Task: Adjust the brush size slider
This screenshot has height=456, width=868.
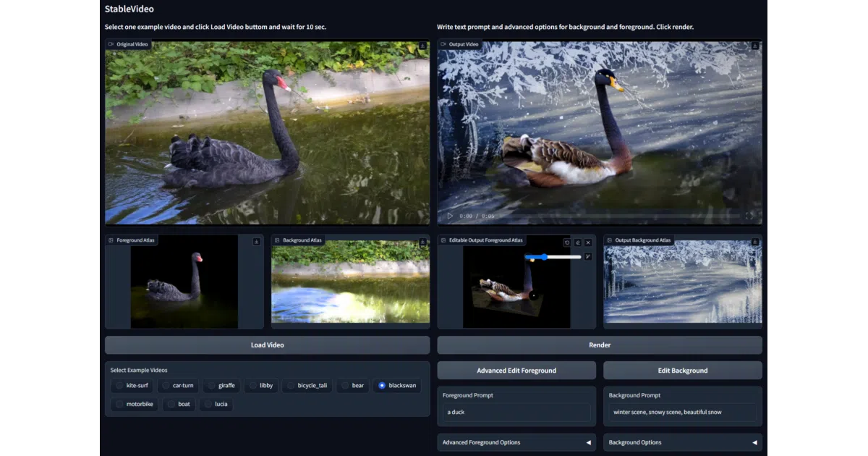Action: pos(553,257)
